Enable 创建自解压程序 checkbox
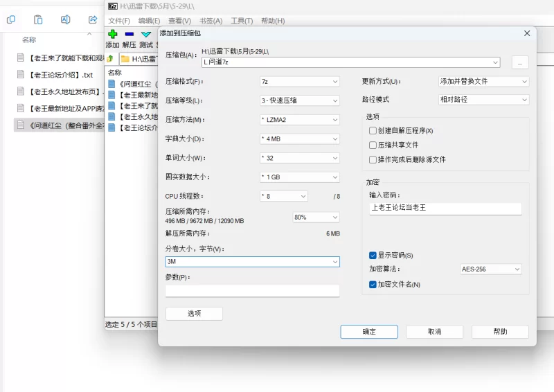The width and height of the screenshot is (554, 392). tap(373, 130)
